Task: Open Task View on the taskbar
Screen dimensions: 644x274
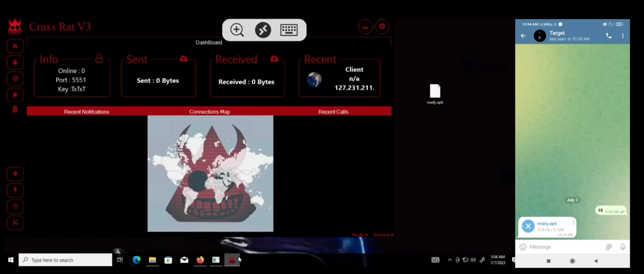Action: tap(120, 260)
